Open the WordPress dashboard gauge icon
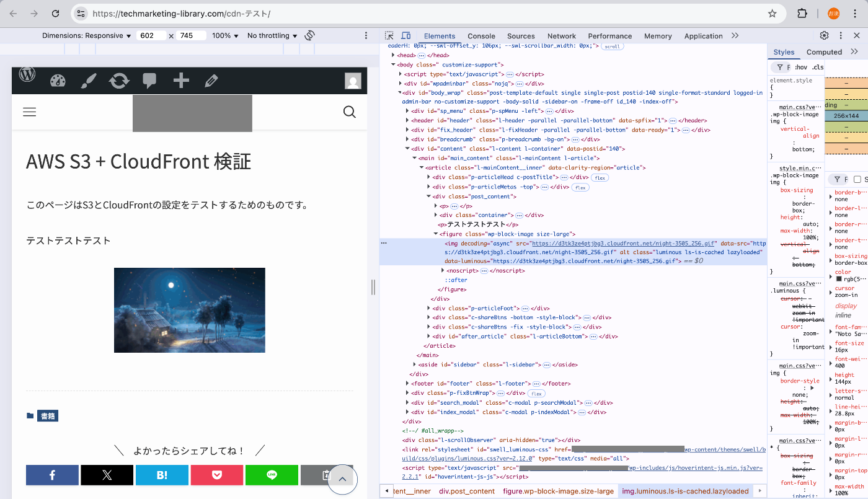 tap(58, 81)
